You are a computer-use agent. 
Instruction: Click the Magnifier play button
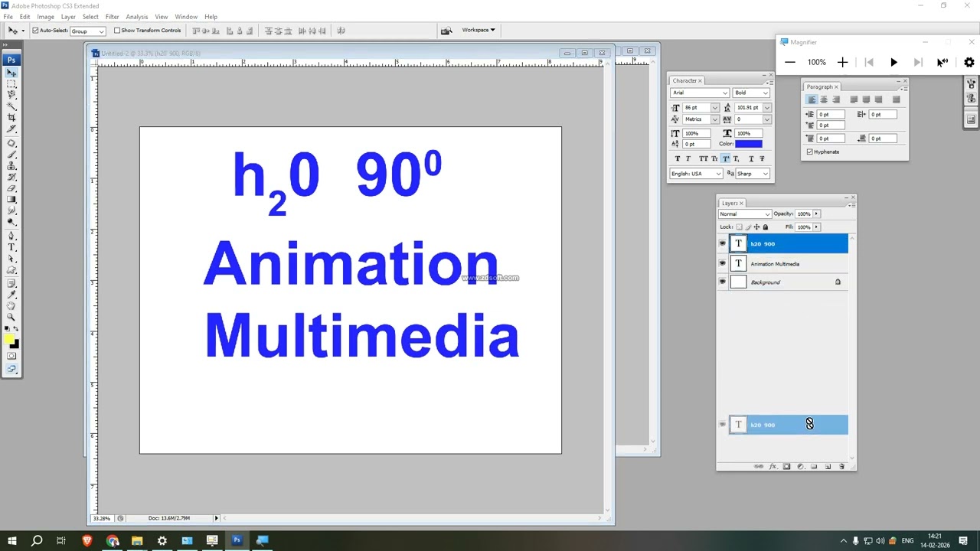(x=893, y=62)
